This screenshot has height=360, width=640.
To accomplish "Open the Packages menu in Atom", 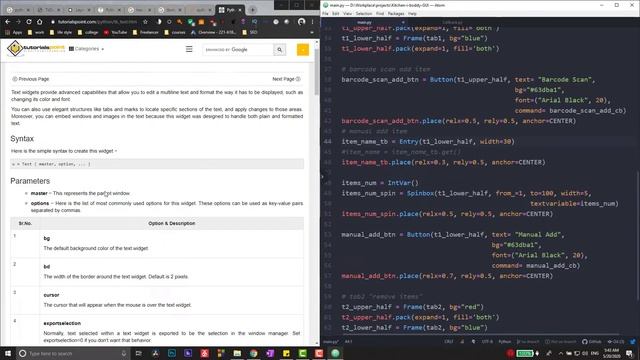I will (x=396, y=13).
